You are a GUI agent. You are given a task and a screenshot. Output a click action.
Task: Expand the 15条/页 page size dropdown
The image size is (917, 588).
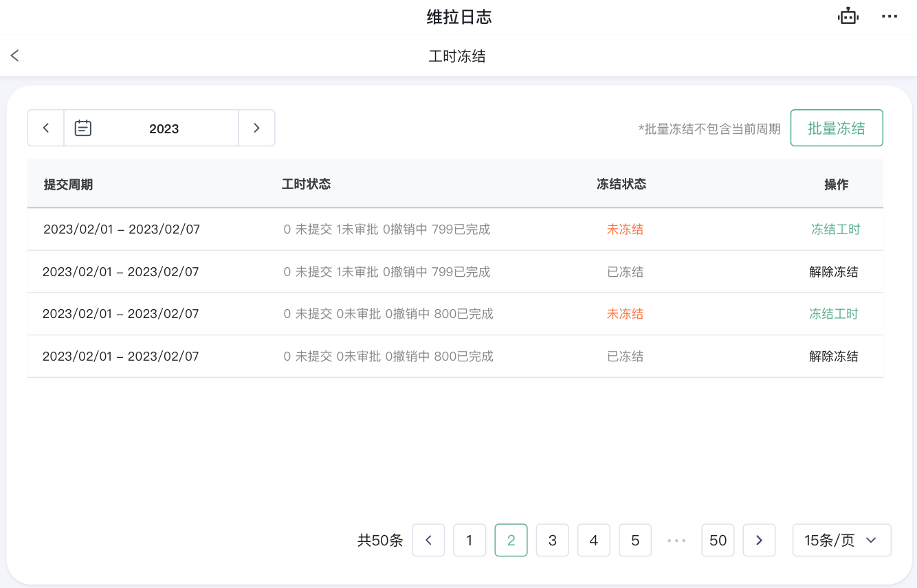pos(841,540)
